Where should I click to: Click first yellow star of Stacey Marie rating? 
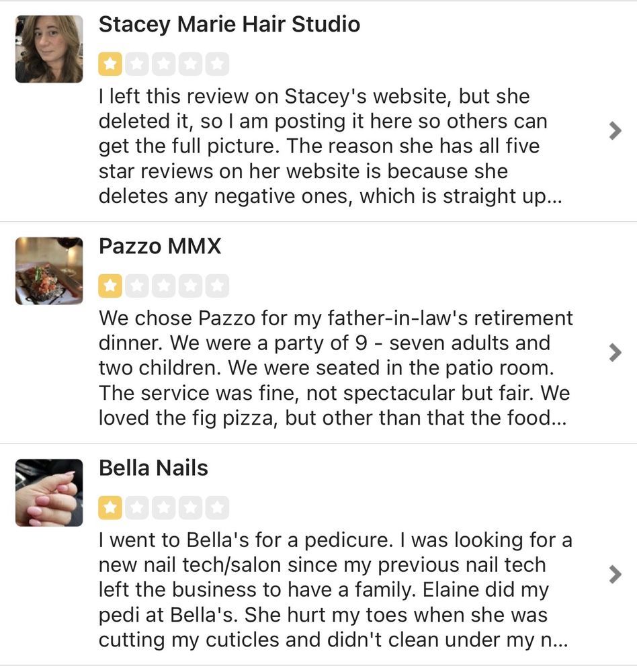(x=110, y=65)
